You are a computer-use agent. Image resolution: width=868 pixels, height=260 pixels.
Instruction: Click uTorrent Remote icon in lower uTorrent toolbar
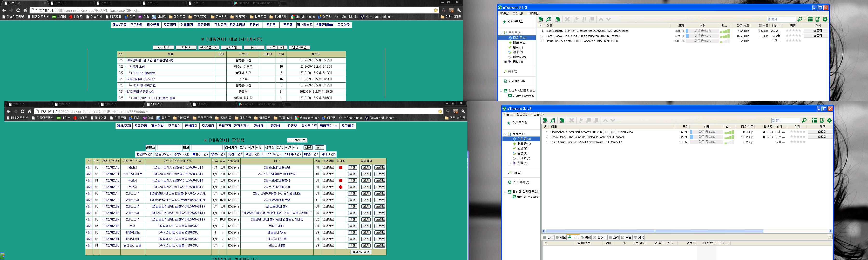pos(822,120)
